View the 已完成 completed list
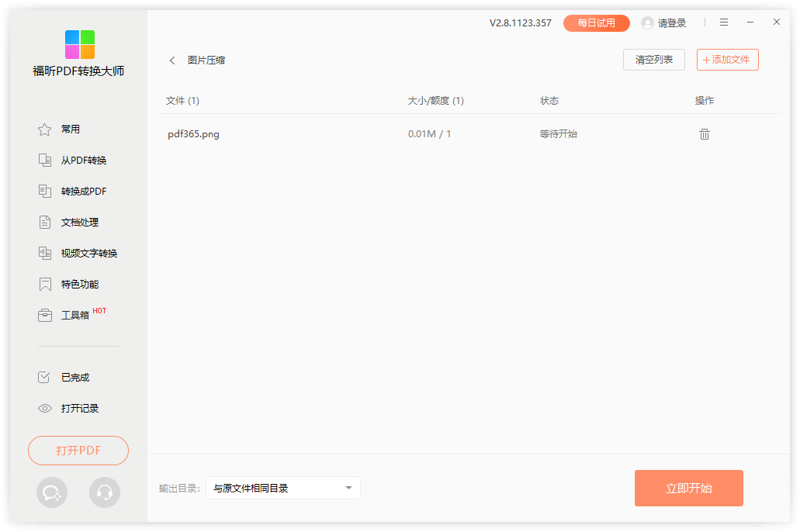This screenshot has width=800, height=532. tap(64, 378)
